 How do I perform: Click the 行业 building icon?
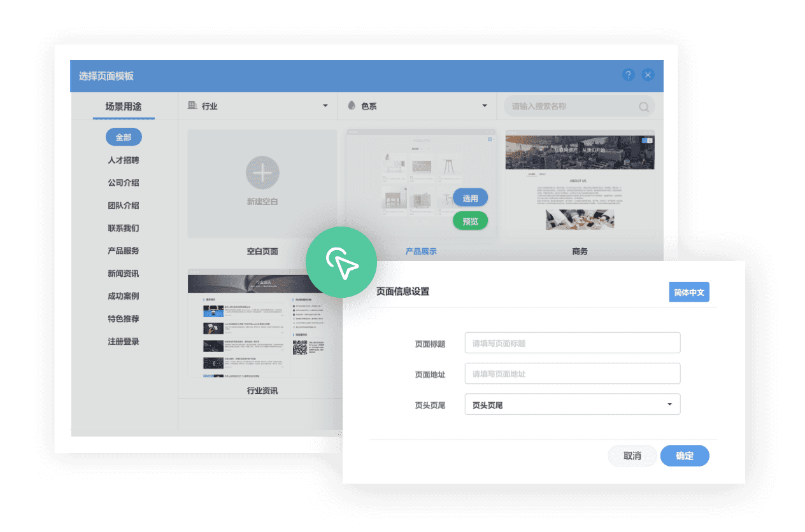192,106
